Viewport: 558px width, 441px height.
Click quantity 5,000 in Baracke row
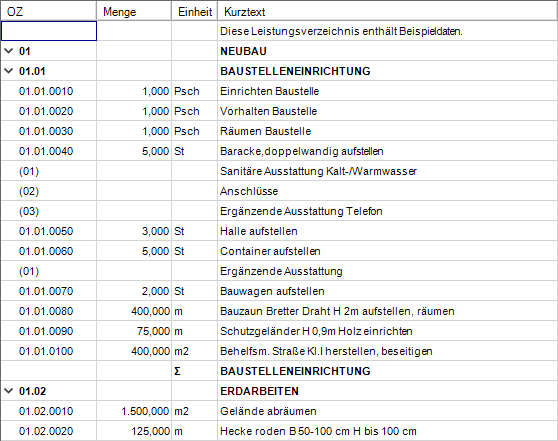coord(156,151)
